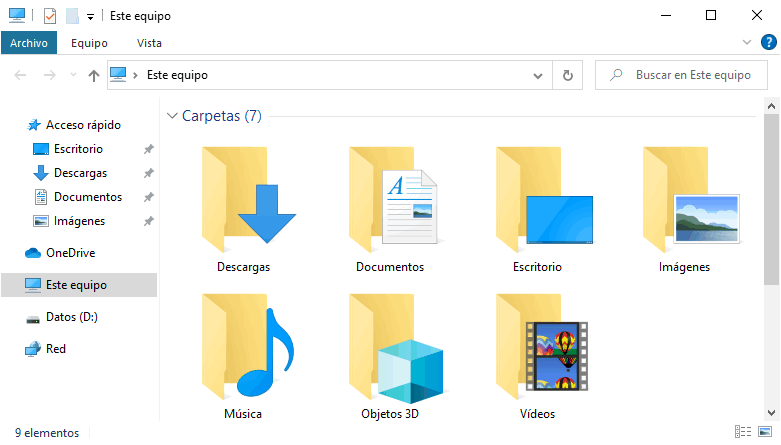Open the Vídeos folder icon
The height and width of the screenshot is (445, 781).
542,347
